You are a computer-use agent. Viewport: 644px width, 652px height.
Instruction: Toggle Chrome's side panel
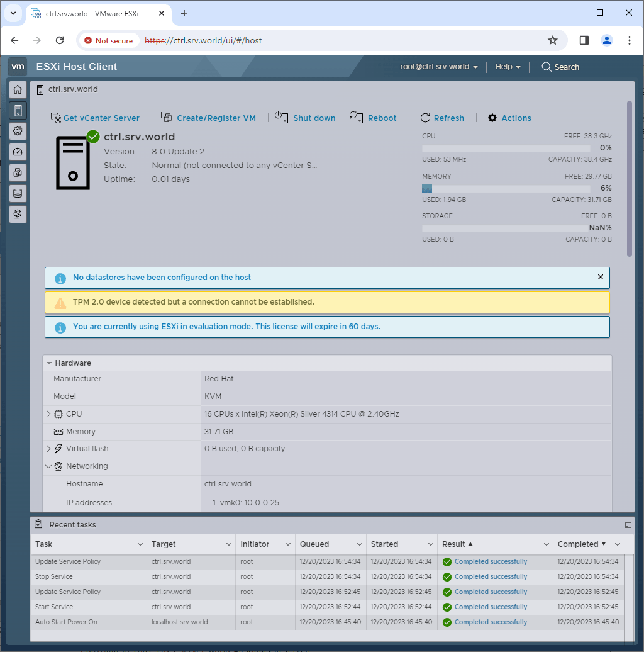tap(583, 40)
